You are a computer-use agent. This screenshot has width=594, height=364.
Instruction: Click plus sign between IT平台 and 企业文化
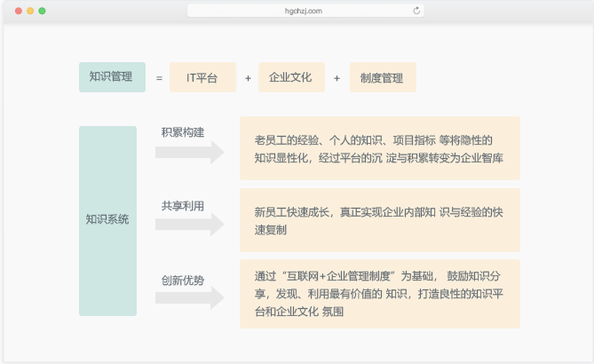pyautogui.click(x=248, y=78)
